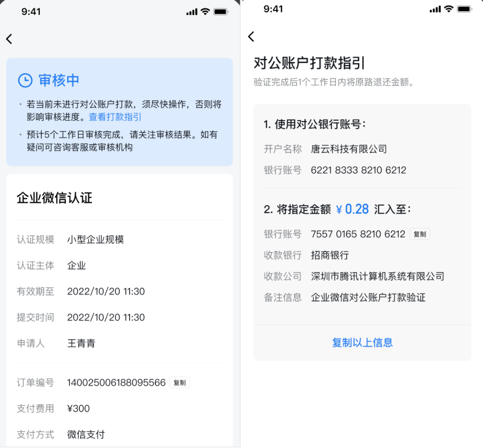Tap corporate account number 6221 8333 8210 6212
This screenshot has width=483, height=448.
coord(358,170)
